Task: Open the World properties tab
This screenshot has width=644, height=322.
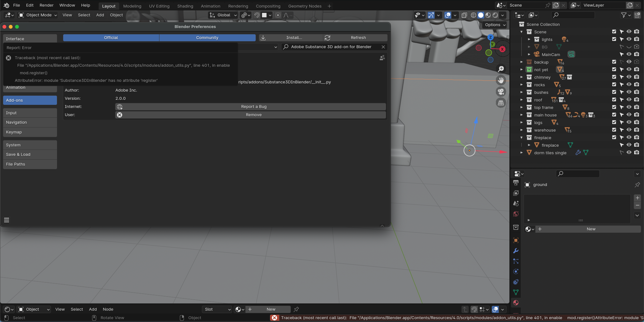Action: point(516,214)
